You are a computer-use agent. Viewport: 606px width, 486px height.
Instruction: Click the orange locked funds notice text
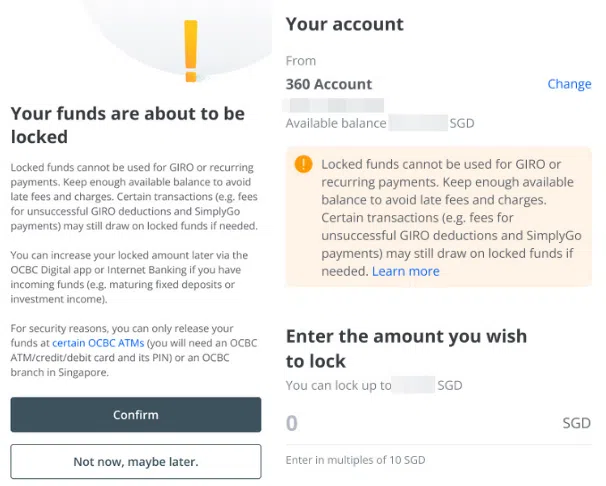click(x=445, y=217)
